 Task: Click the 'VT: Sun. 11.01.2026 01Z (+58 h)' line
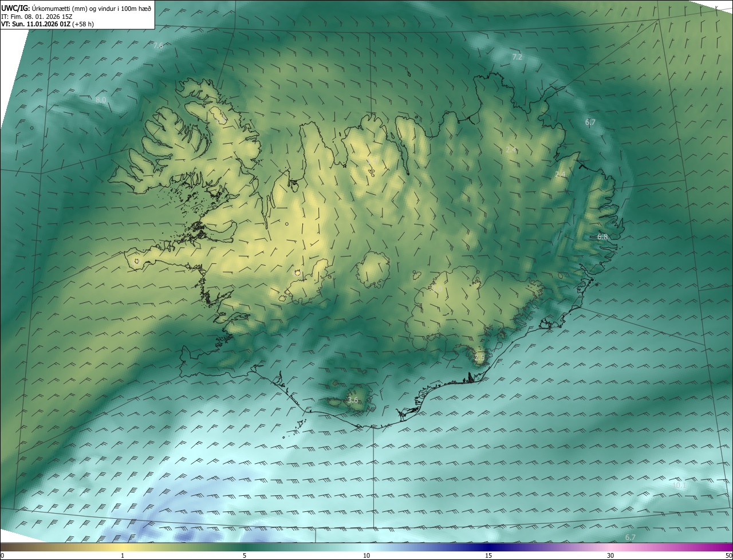point(48,24)
